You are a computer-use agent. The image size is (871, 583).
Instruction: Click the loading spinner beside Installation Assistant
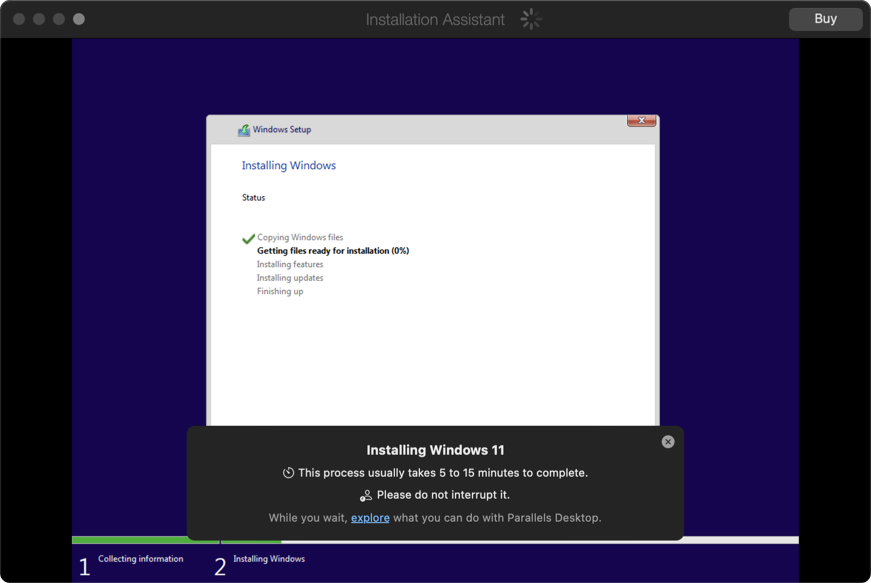(x=530, y=19)
